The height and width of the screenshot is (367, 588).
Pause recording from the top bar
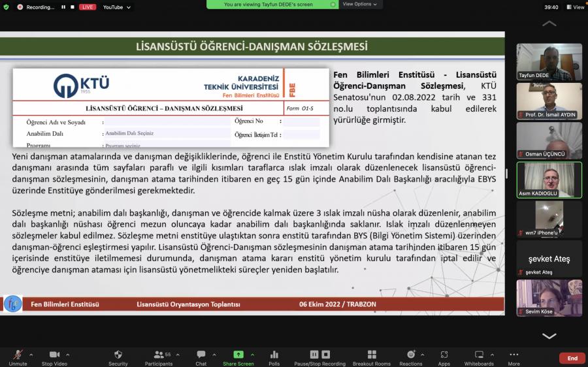click(x=63, y=7)
